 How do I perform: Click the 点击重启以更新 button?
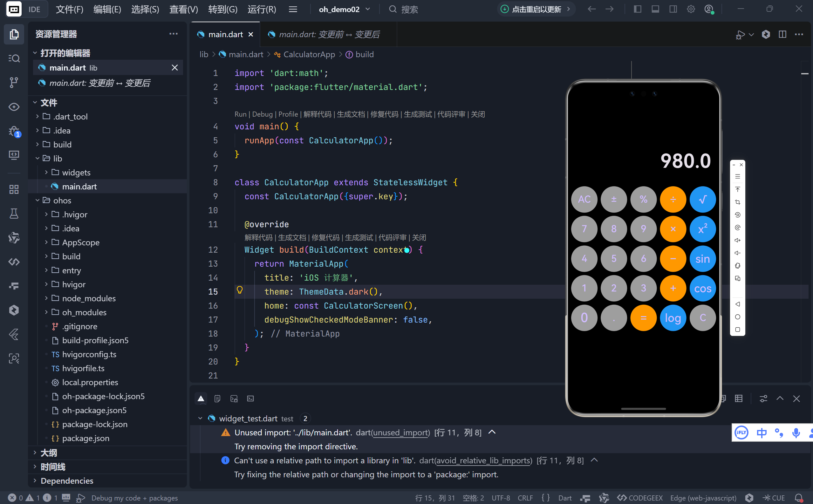click(536, 9)
